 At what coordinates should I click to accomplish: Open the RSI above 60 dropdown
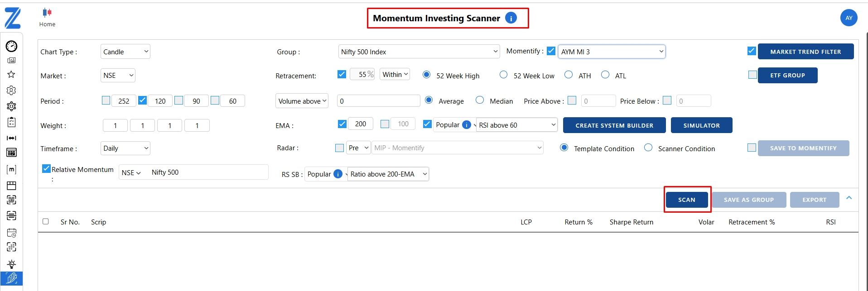click(x=517, y=125)
